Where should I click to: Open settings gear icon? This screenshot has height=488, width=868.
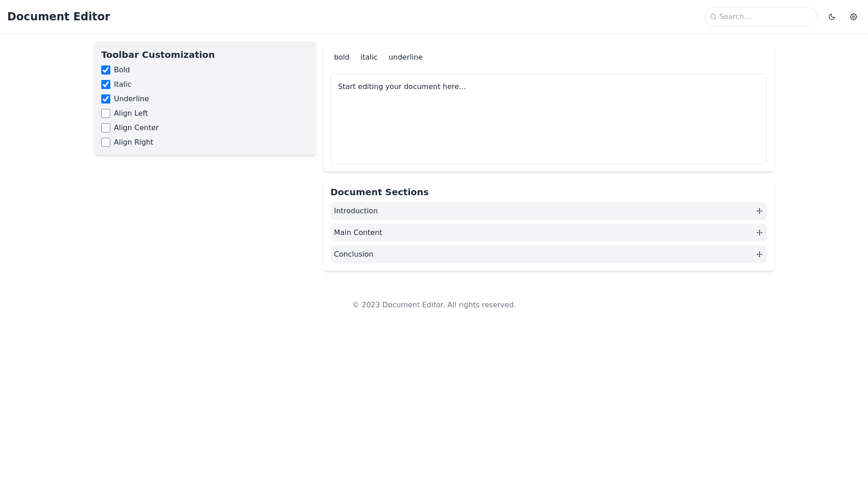[x=853, y=17]
